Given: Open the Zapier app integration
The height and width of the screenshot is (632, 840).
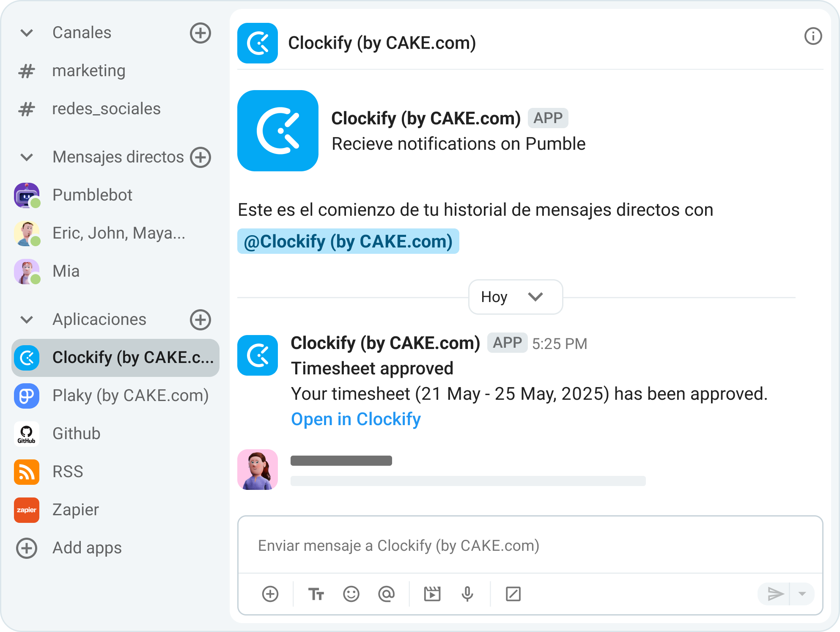Looking at the screenshot, I should [x=75, y=510].
